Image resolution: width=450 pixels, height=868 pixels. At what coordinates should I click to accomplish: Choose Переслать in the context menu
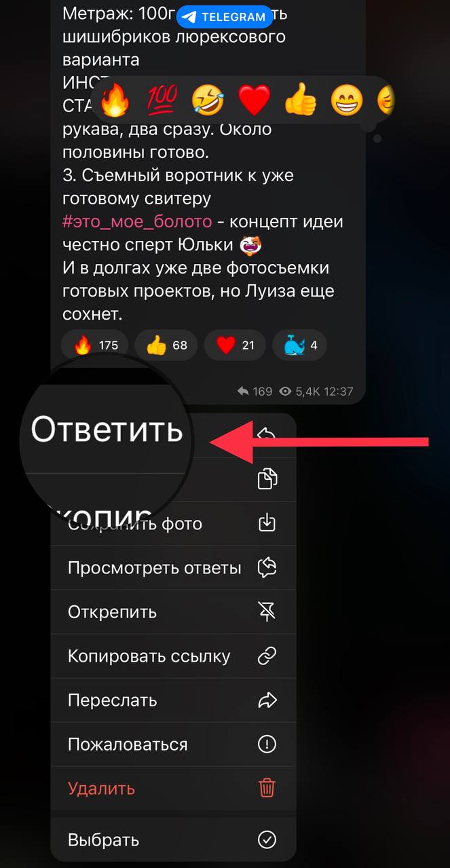pyautogui.click(x=173, y=700)
